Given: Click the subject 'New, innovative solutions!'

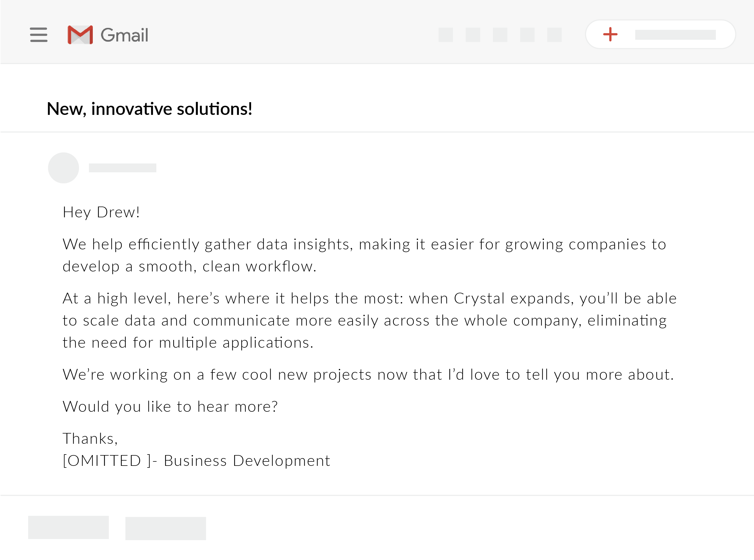Looking at the screenshot, I should pos(149,109).
